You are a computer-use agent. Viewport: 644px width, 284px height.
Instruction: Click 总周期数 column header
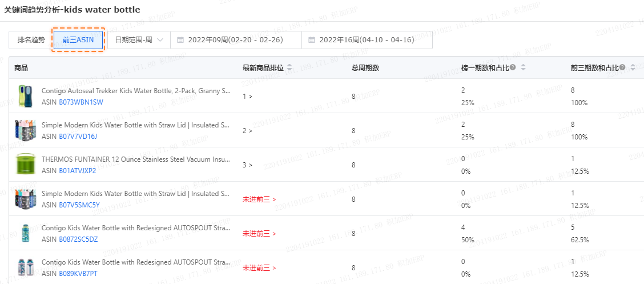click(365, 67)
